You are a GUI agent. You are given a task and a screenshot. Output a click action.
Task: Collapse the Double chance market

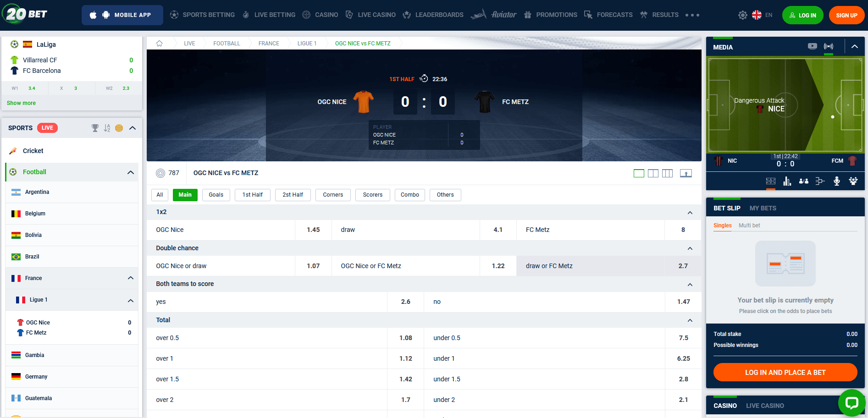tap(690, 248)
